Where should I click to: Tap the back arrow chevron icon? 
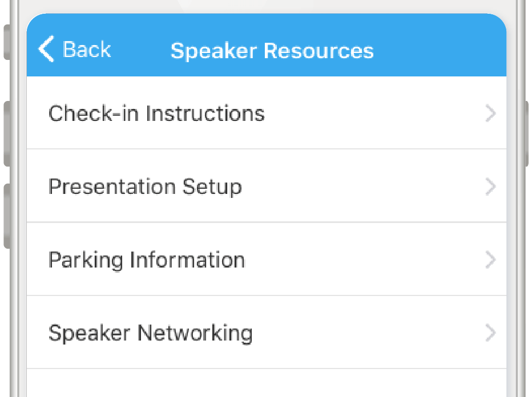tap(46, 50)
